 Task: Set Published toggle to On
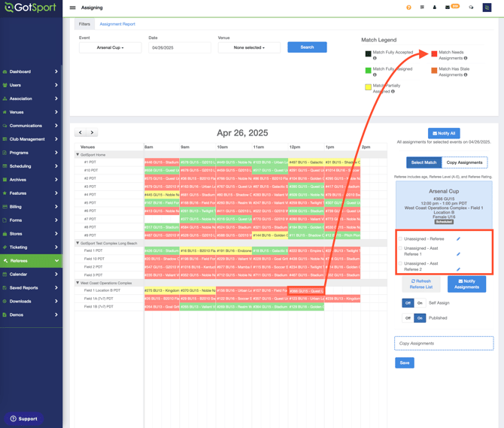[420, 318]
